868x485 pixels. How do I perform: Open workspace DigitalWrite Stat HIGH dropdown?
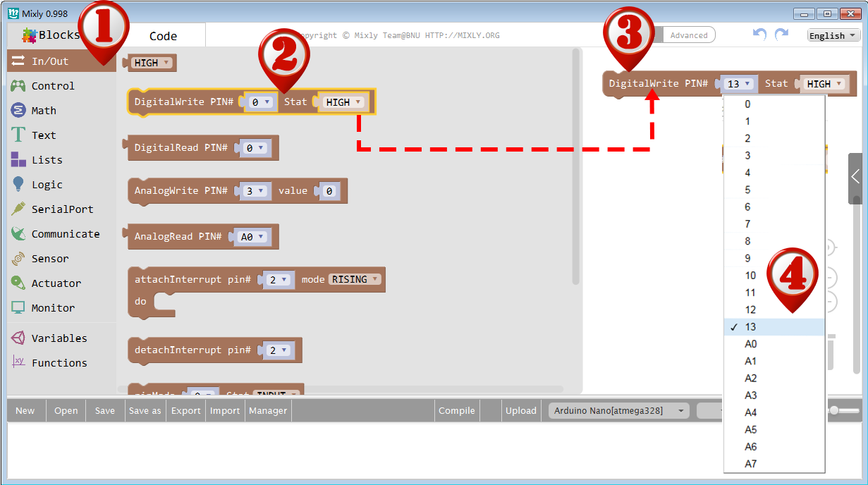[x=824, y=84]
